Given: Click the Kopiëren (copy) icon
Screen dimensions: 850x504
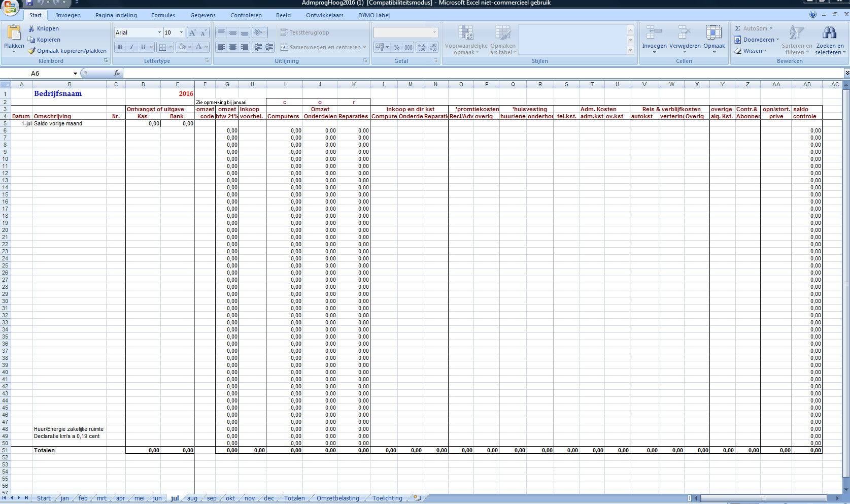Looking at the screenshot, I should click(31, 40).
